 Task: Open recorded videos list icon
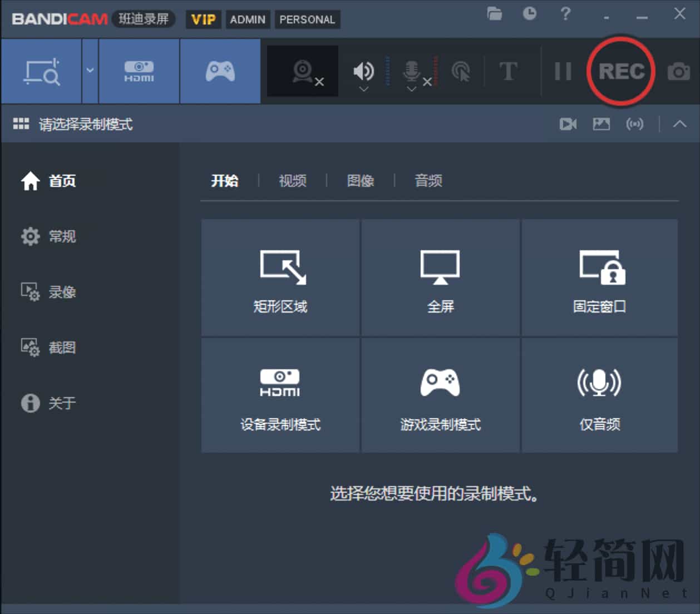[x=567, y=124]
